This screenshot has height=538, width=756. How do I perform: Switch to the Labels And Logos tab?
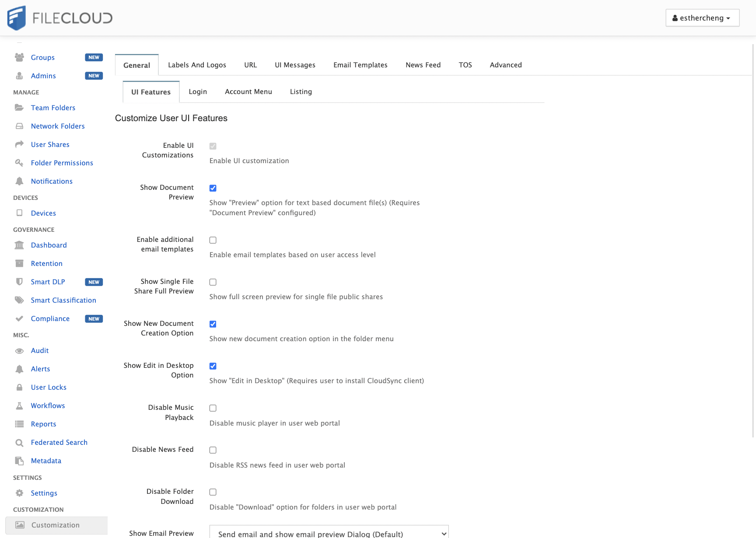(x=197, y=65)
